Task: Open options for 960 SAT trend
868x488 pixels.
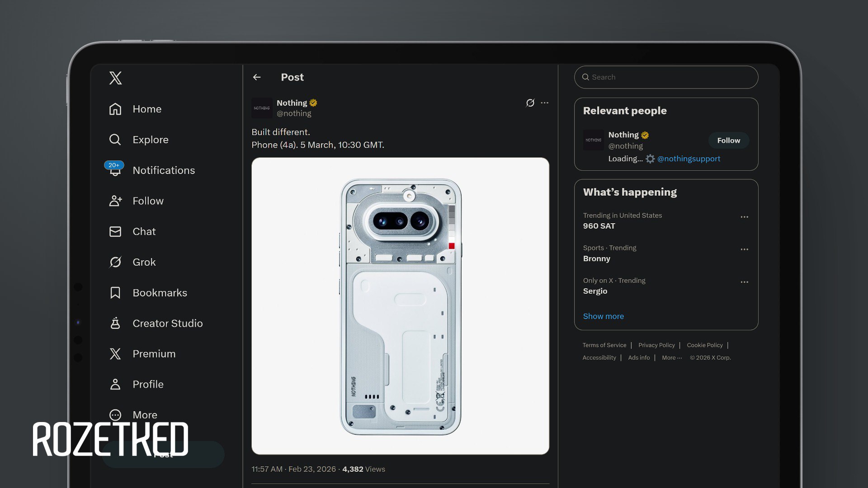Action: pos(744,217)
